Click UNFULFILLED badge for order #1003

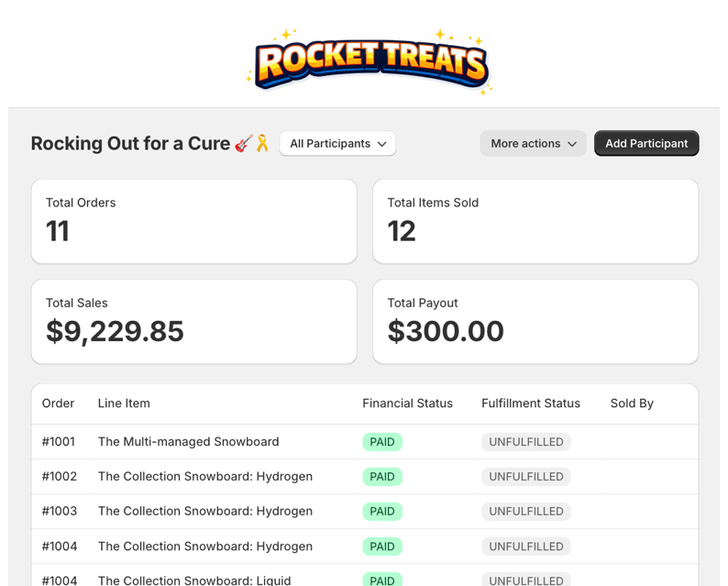(526, 511)
